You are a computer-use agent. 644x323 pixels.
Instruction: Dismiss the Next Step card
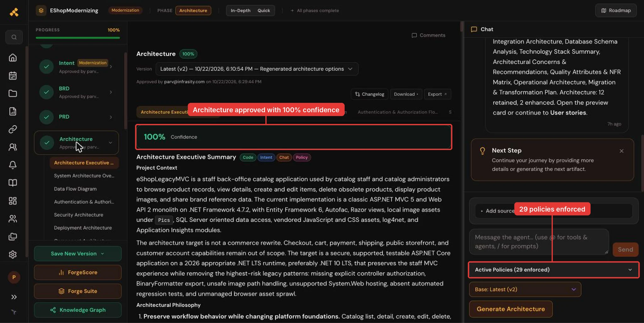click(621, 151)
